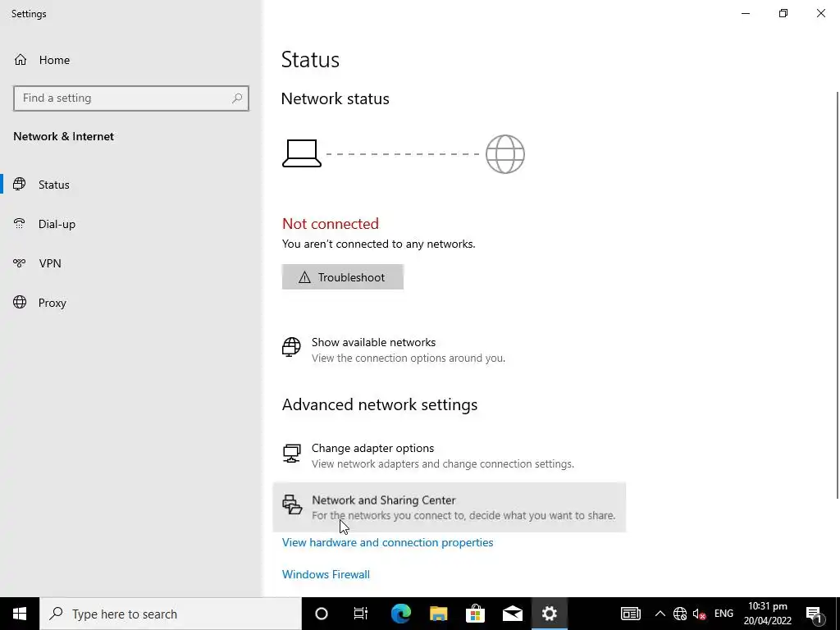Open the Windows Firewall link
Screen dimensions: 840x630
pyautogui.click(x=326, y=574)
